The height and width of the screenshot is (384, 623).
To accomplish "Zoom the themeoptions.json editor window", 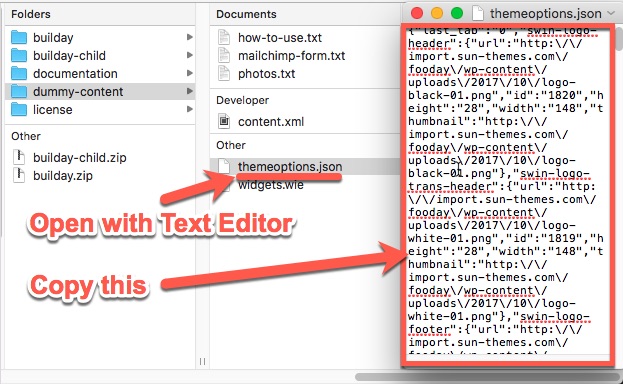I will pos(457,14).
